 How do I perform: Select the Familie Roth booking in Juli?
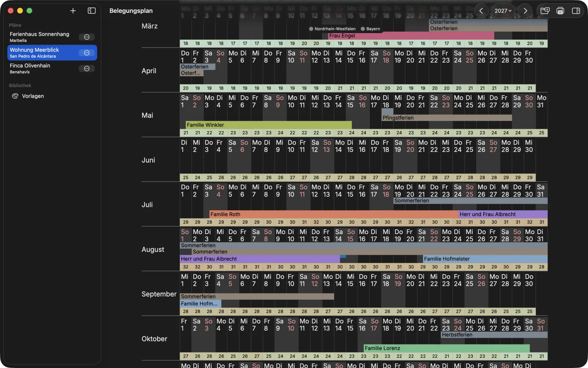(x=334, y=214)
